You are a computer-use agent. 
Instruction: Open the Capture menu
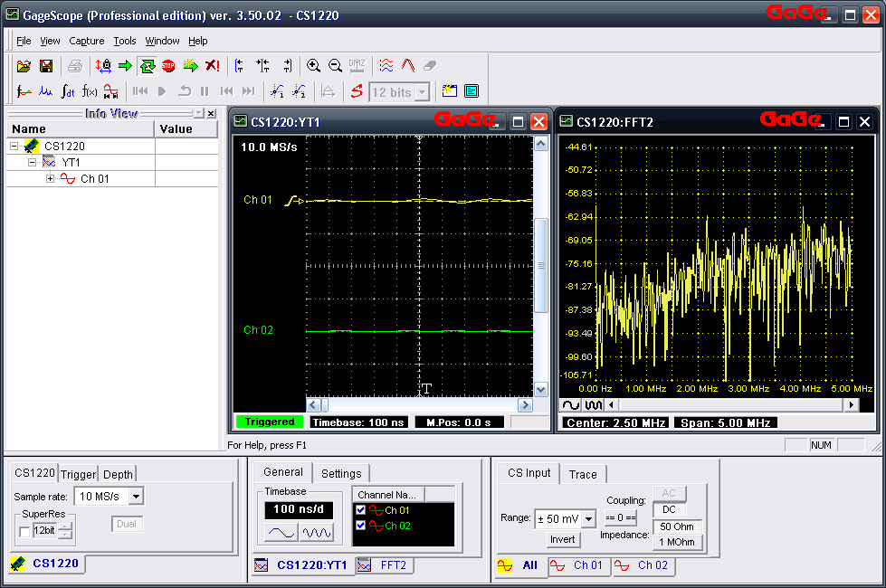tap(87, 41)
